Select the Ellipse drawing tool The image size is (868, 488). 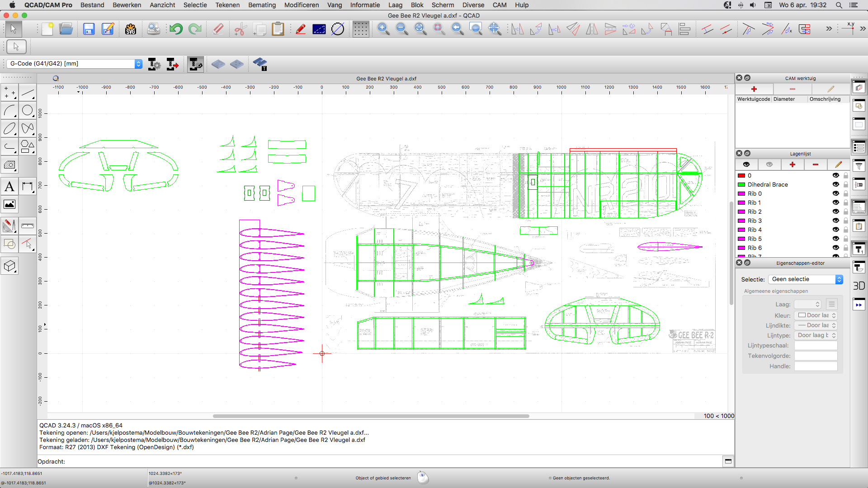(9, 129)
